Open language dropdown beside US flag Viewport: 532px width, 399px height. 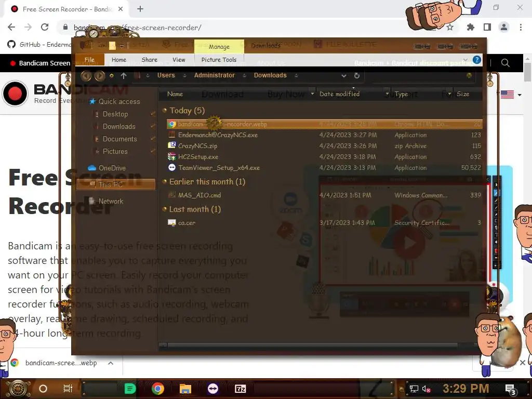pos(520,95)
